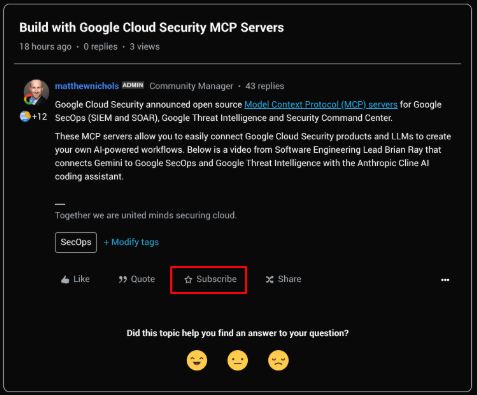Click the 3 views count

(x=144, y=47)
